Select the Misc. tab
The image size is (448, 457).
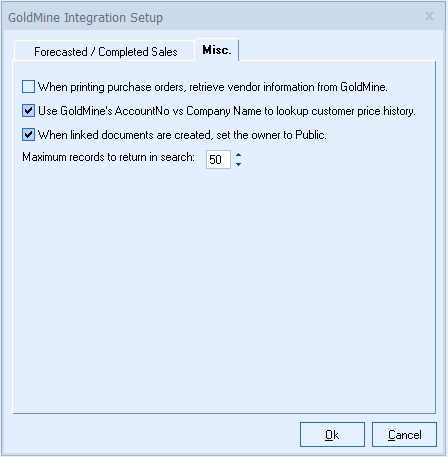click(x=217, y=50)
